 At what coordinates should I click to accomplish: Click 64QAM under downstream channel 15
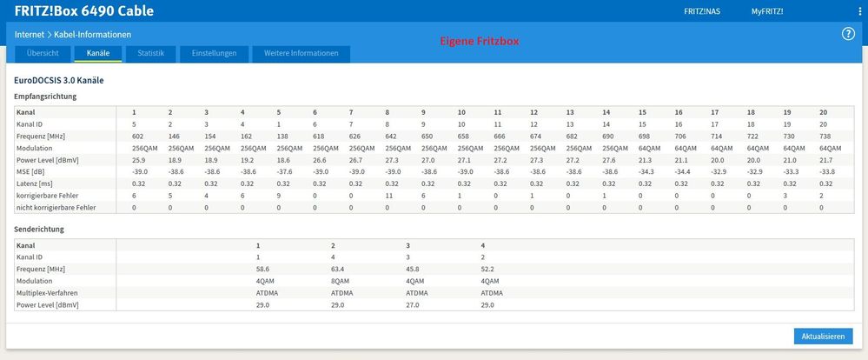tap(649, 149)
